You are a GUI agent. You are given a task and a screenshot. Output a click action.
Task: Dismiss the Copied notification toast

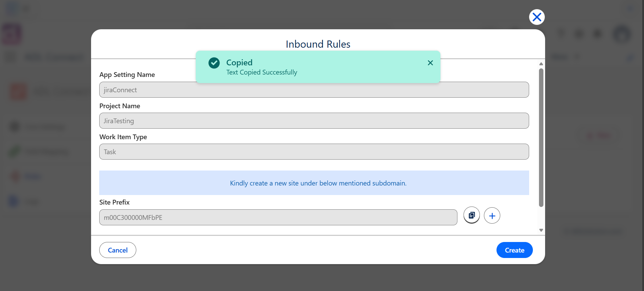click(x=430, y=63)
